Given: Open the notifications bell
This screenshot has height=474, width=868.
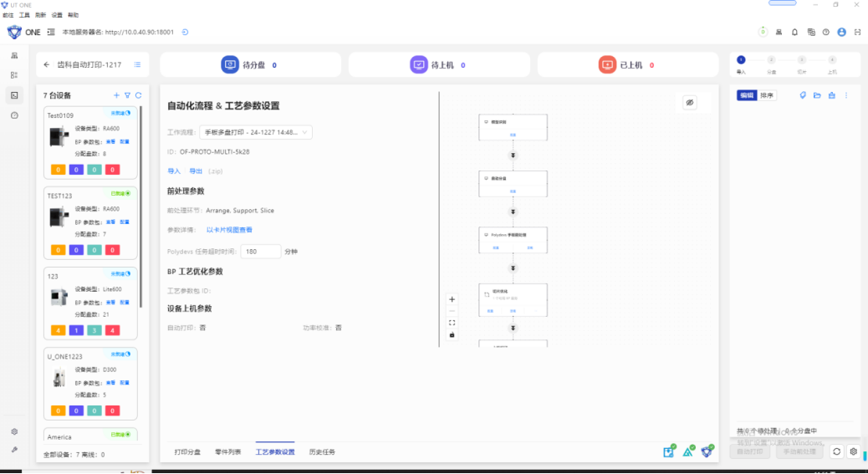Looking at the screenshot, I should tap(794, 32).
